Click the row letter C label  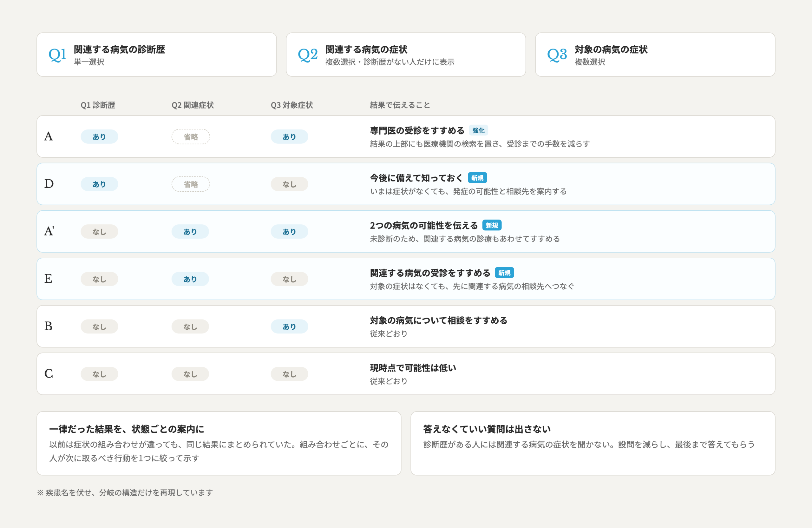pyautogui.click(x=49, y=374)
